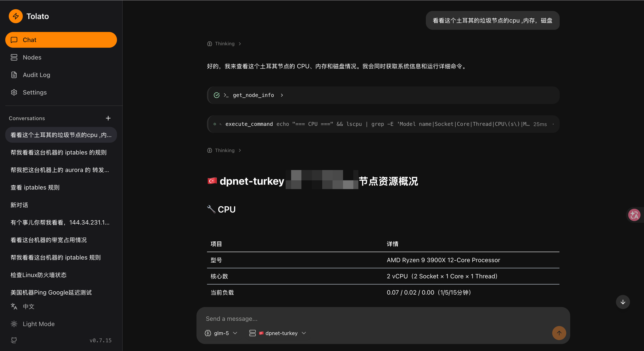
Task: Click the 核心数 row label
Action: (219, 276)
